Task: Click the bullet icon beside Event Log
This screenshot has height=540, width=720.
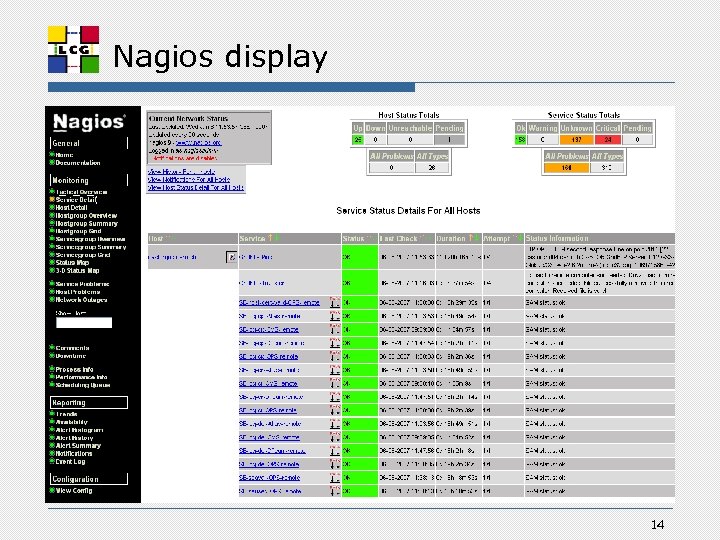Action: (x=52, y=461)
